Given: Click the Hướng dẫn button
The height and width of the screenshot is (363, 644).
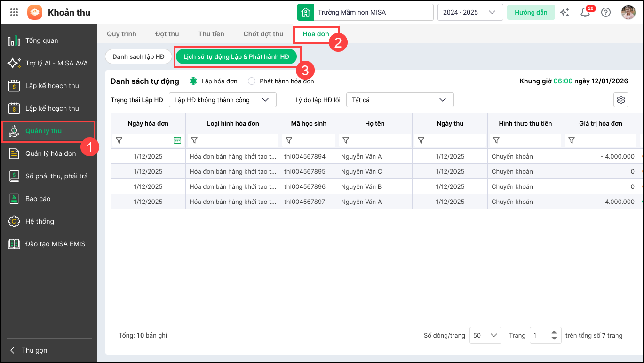Looking at the screenshot, I should [531, 13].
